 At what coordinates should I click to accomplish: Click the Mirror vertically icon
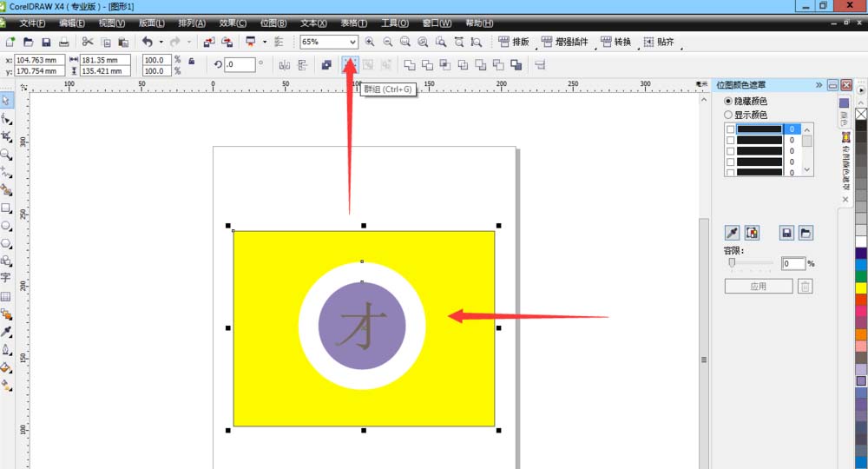point(302,65)
